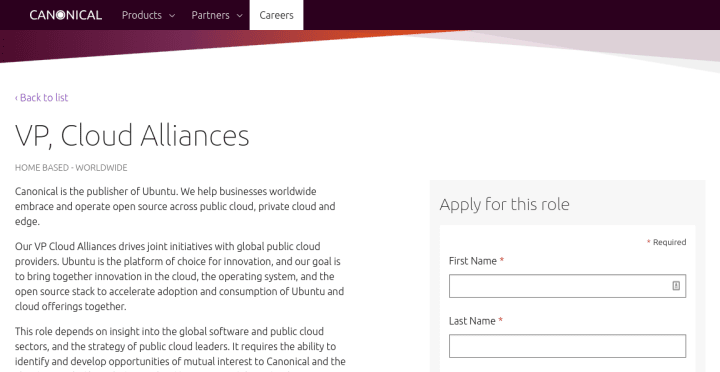Click paragraph starting 'Our VP Cloud Alliances drives'
The image size is (720, 372).
point(180,276)
